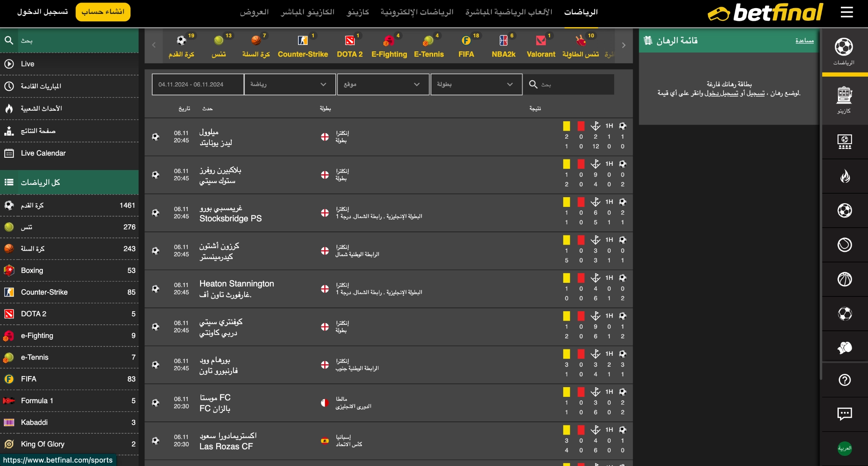The height and width of the screenshot is (466, 868).
Task: Click the Arabic language flag icon
Action: point(845,448)
